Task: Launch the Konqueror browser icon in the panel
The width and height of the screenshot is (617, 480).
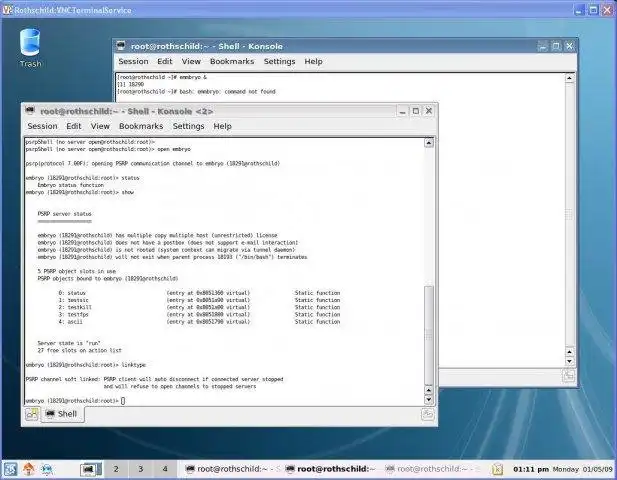Action: (x=47, y=469)
